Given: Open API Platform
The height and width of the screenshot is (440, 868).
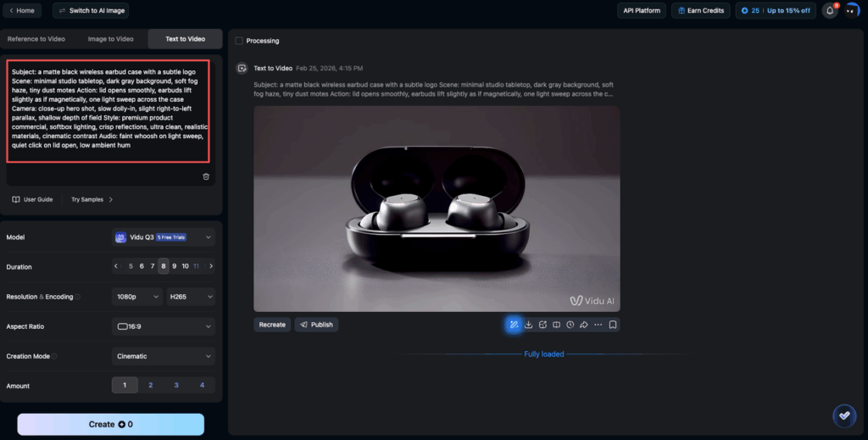Looking at the screenshot, I should point(642,10).
